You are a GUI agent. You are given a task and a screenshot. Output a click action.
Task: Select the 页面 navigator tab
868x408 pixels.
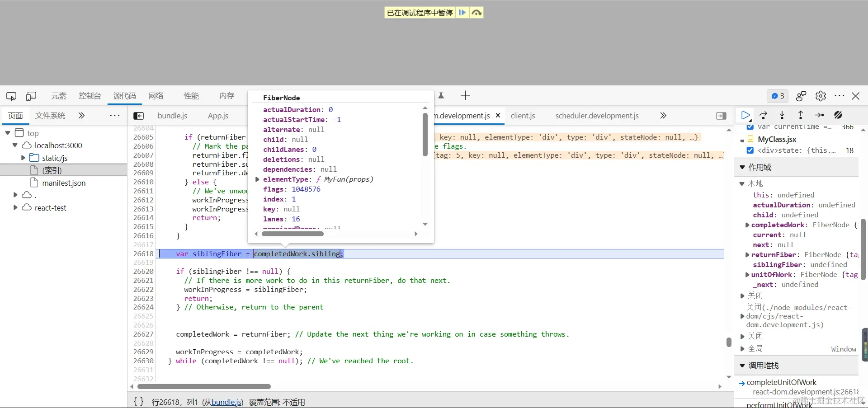15,116
